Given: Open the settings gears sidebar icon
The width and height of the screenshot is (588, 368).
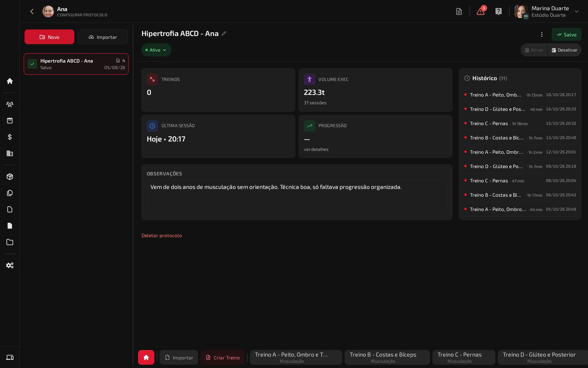Looking at the screenshot, I should 10,265.
